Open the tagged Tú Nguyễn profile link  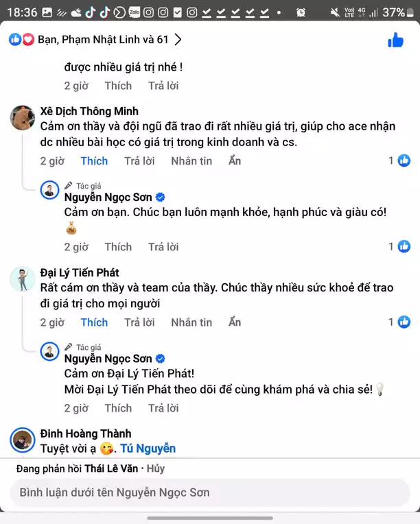148,449
